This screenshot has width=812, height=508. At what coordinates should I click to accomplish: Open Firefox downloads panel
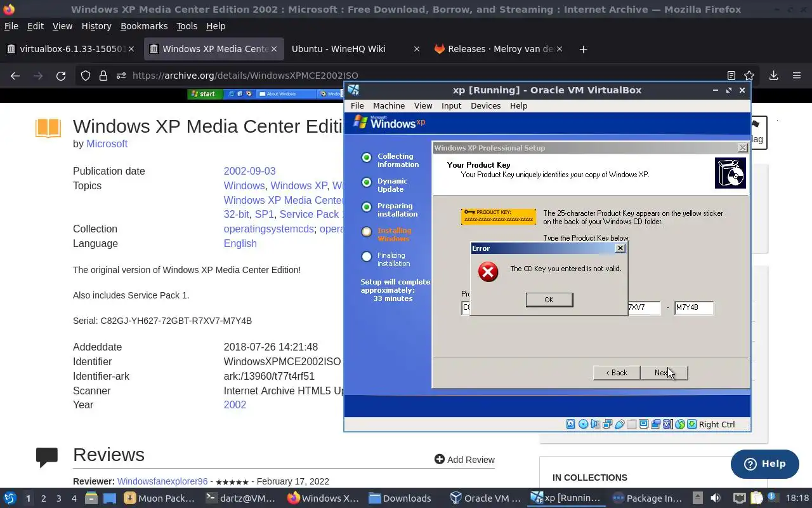[773, 76]
